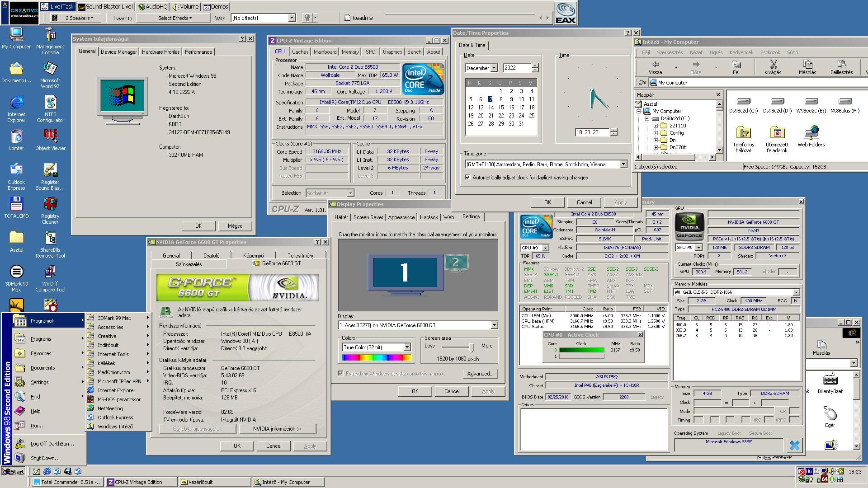Open Management Console desktop icon
Viewport: 868px width, 488px height.
pos(50,41)
